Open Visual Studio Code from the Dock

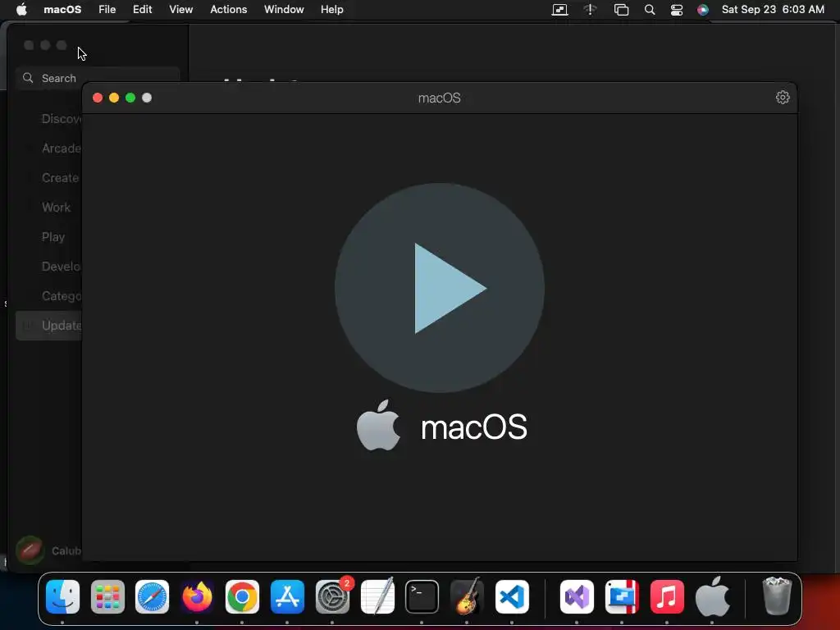click(x=512, y=597)
